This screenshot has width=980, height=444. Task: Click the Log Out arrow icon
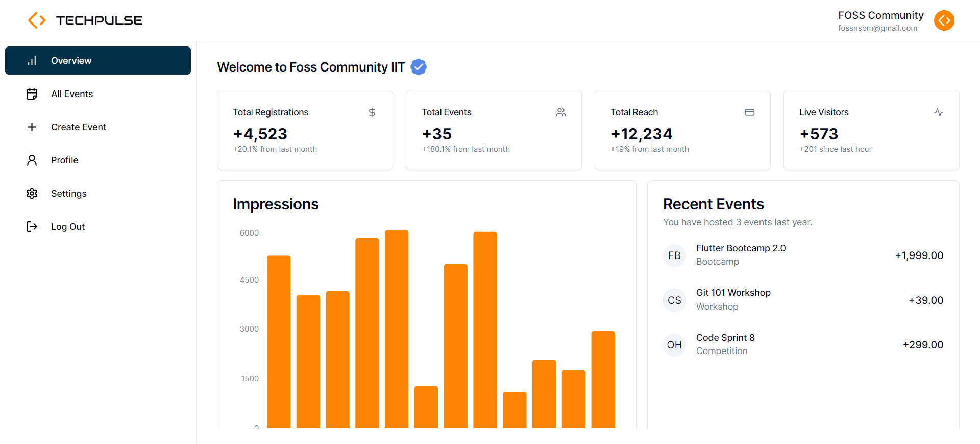[32, 227]
